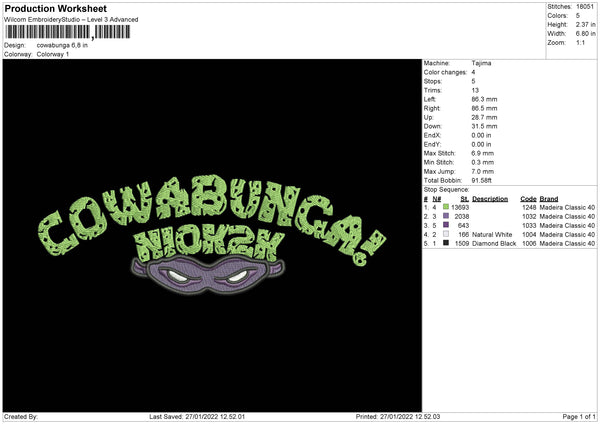Click the Machine value 'Tajima'

click(x=481, y=63)
